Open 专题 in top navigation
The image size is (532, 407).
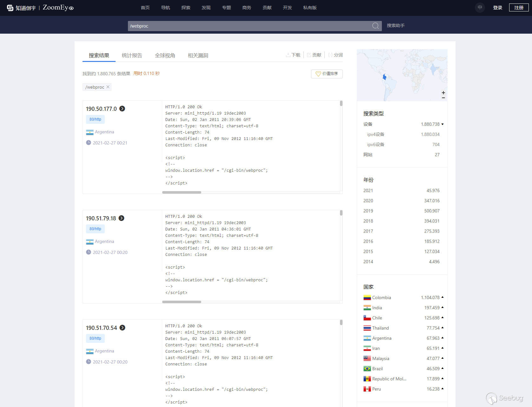227,8
